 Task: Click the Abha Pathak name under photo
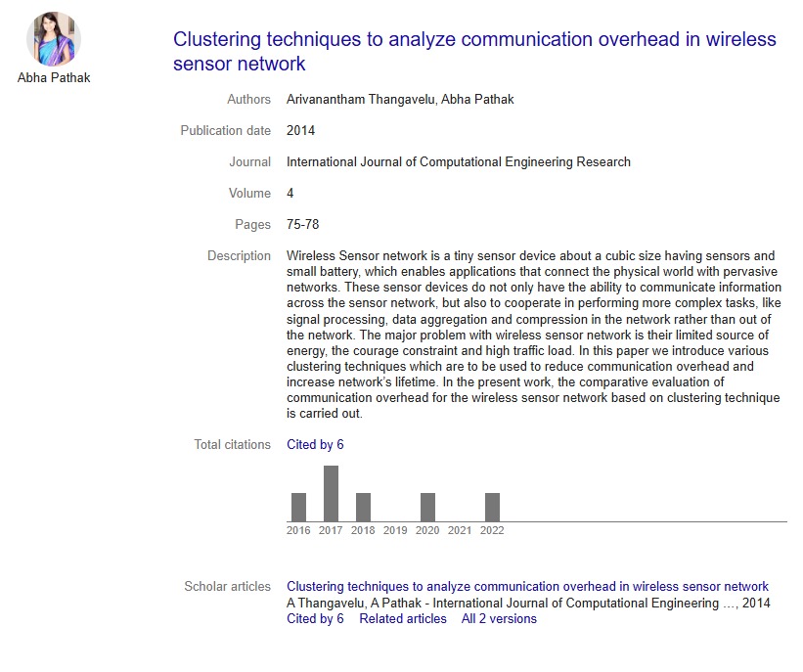(54, 78)
